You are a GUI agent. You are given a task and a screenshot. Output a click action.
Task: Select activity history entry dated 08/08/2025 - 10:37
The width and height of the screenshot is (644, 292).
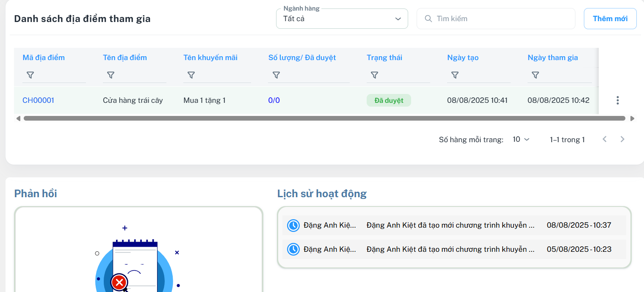pyautogui.click(x=454, y=225)
